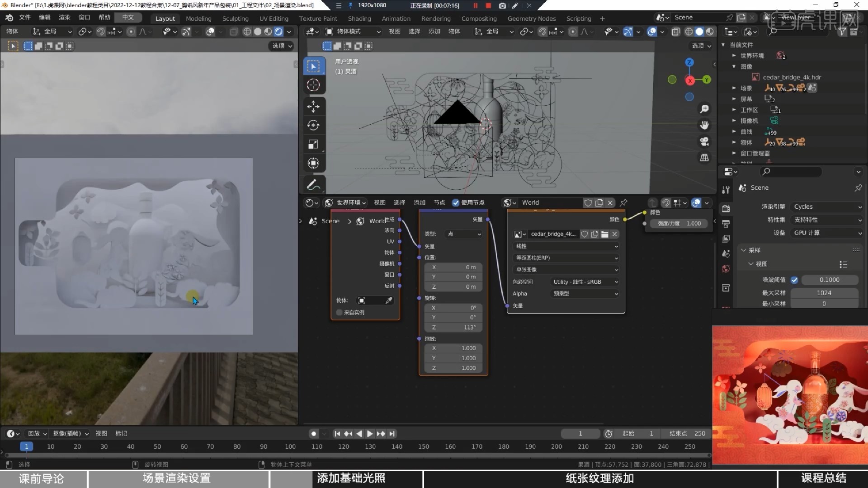Toggle camera view icon in viewport

pos(704,141)
